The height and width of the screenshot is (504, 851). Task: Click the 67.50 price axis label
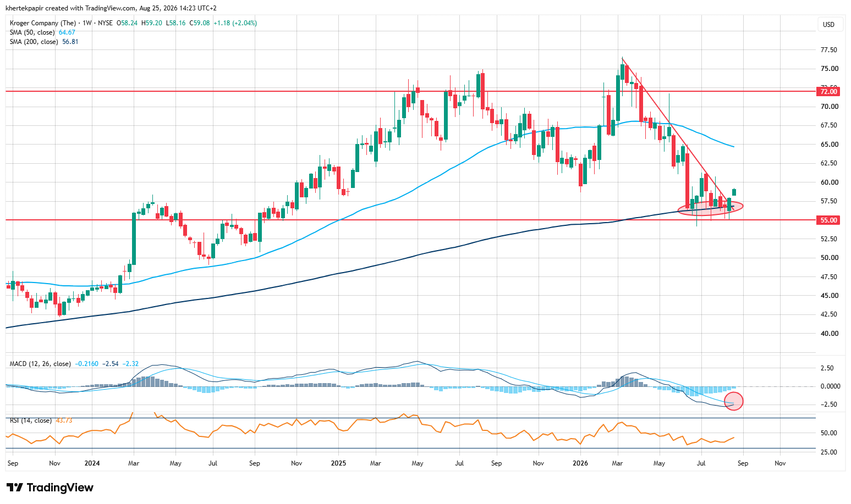[x=828, y=125]
